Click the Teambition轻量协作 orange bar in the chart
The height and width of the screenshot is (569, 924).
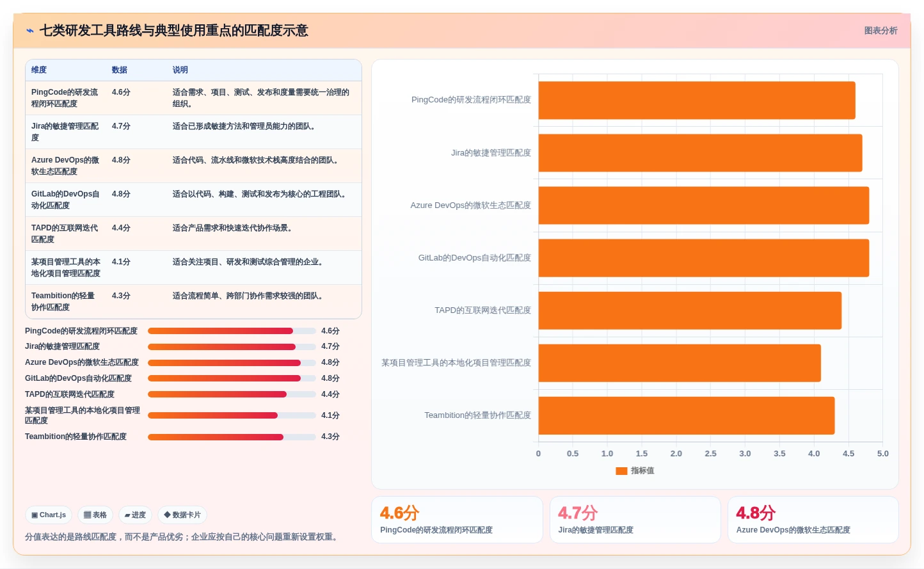(x=687, y=415)
